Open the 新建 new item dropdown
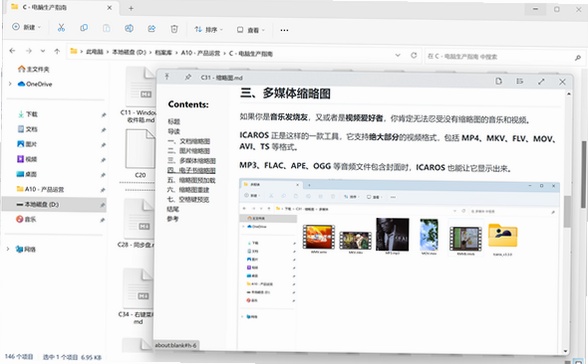Viewport: 588px width, 364px height. pyautogui.click(x=26, y=27)
